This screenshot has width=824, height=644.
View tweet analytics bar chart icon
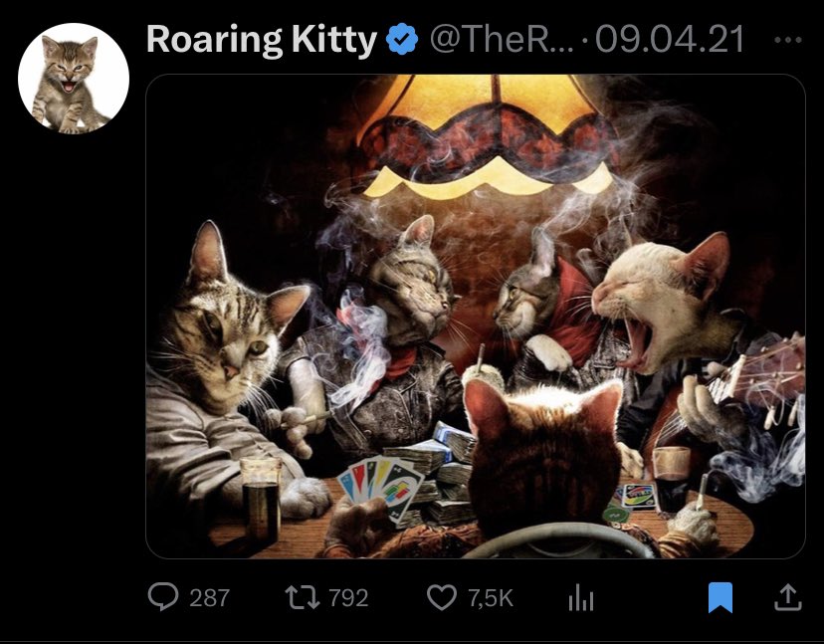pyautogui.click(x=578, y=597)
